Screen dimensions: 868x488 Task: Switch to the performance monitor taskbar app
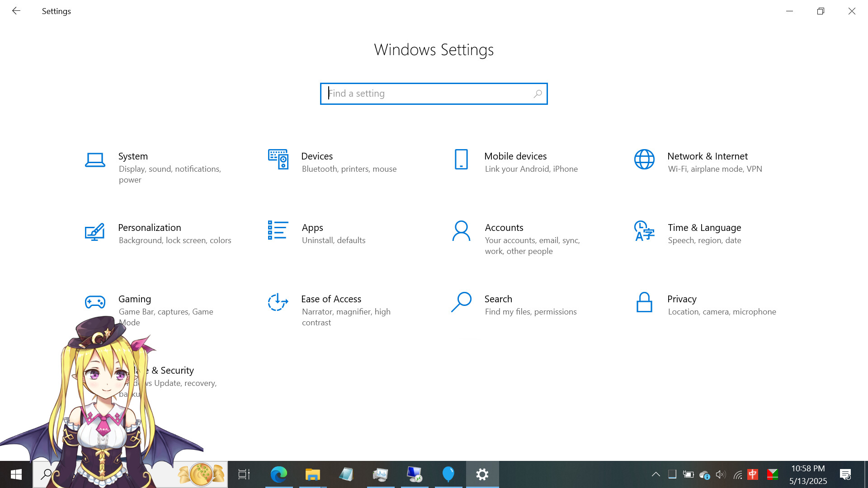coord(381,474)
